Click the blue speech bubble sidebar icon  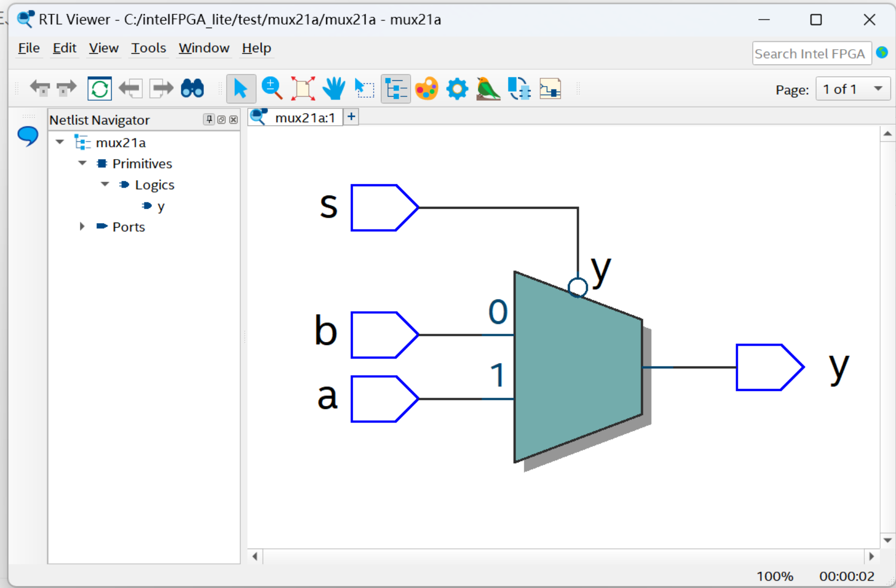28,136
